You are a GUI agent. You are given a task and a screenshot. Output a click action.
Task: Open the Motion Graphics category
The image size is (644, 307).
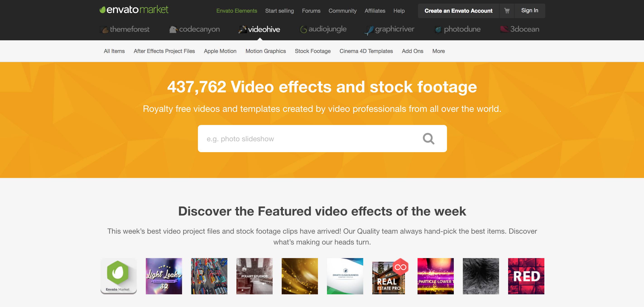point(265,51)
